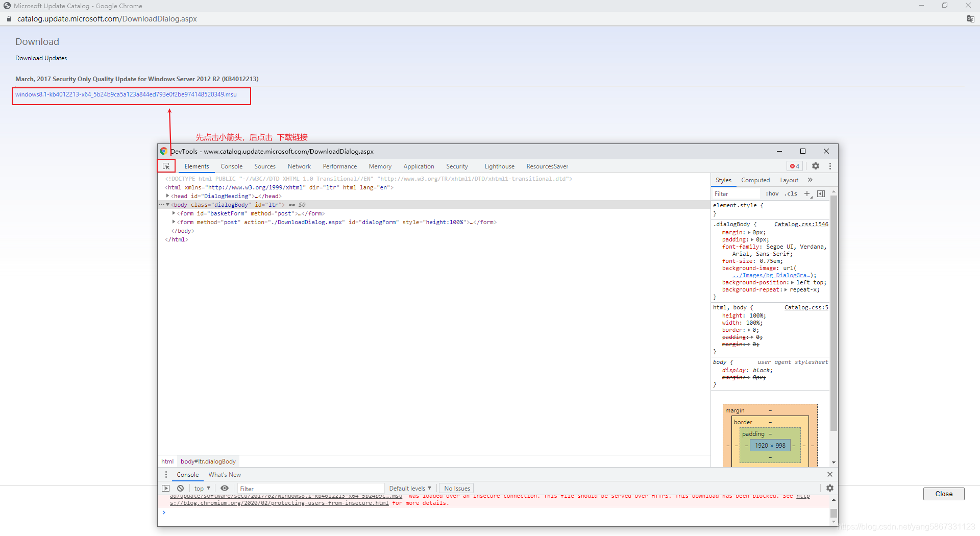Open Catalog.css:1546 source link
Image resolution: width=980 pixels, height=536 pixels.
click(801, 224)
